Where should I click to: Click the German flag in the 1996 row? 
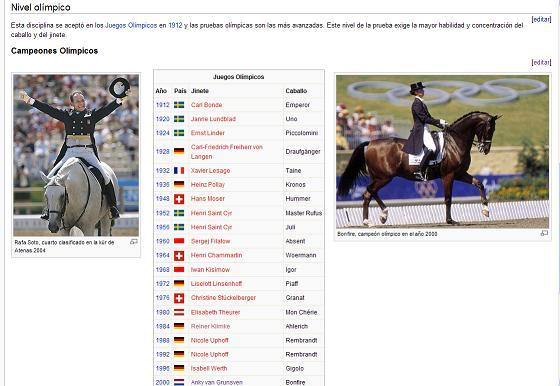(179, 368)
